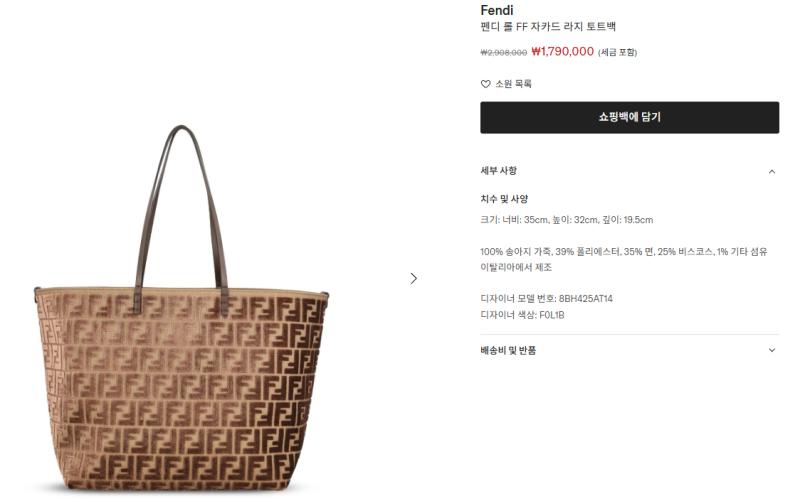Click the (세금 포함) tax note

[x=617, y=52]
